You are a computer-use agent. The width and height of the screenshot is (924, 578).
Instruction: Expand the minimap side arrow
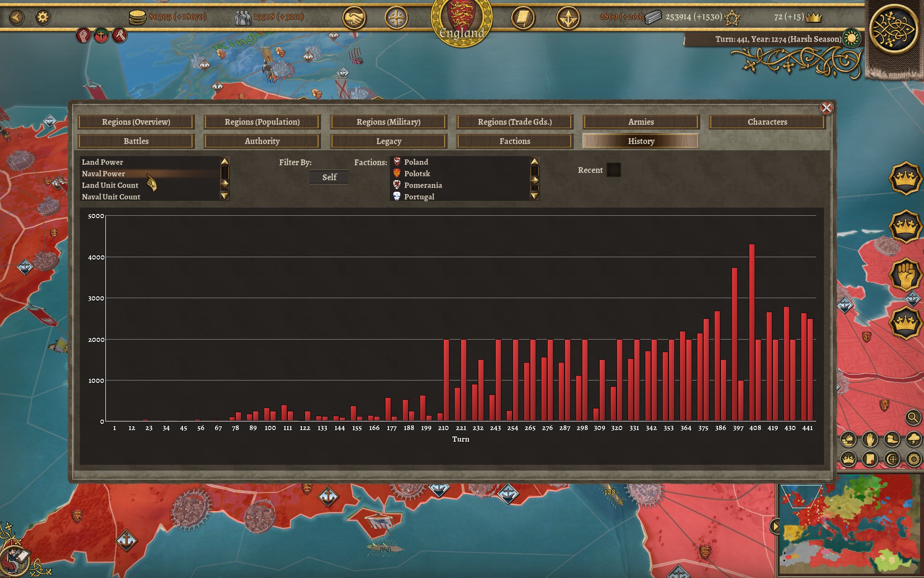[x=774, y=526]
